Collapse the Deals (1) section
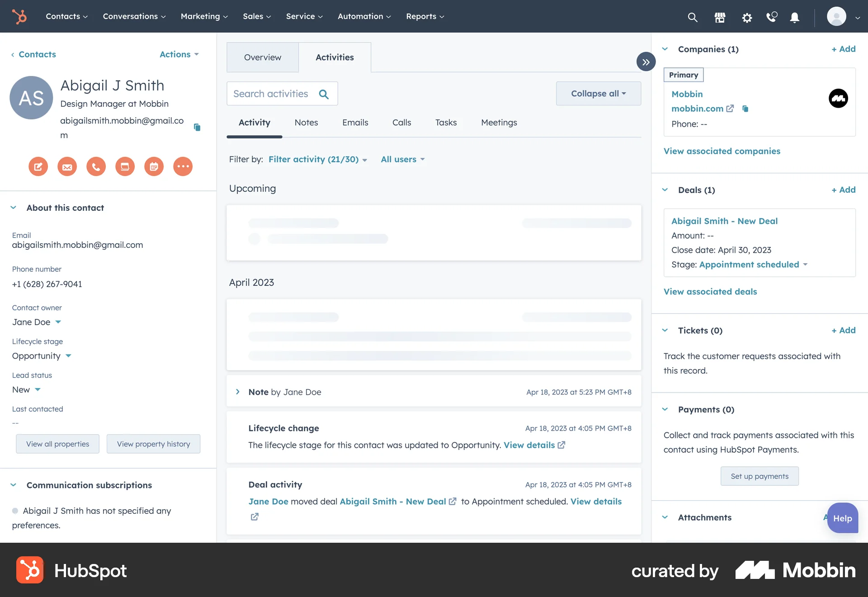The image size is (868, 597). click(665, 190)
